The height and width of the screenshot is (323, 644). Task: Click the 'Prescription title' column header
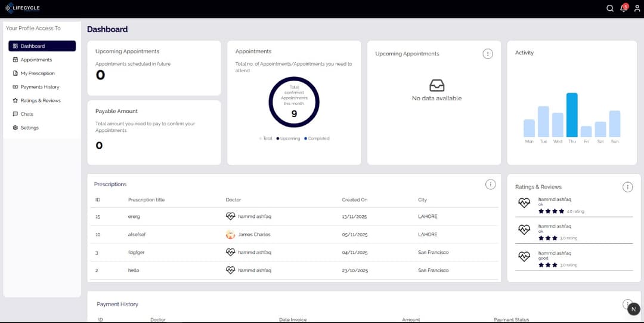pyautogui.click(x=146, y=200)
